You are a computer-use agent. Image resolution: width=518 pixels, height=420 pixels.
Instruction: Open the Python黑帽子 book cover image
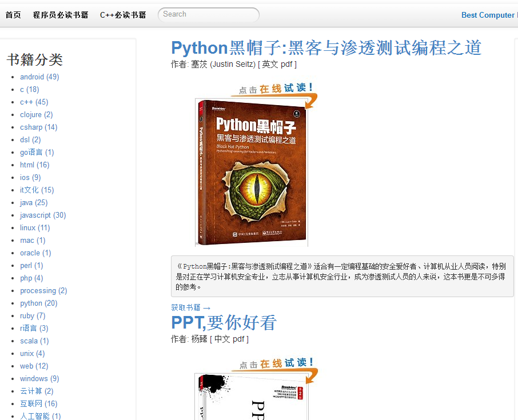coord(252,173)
